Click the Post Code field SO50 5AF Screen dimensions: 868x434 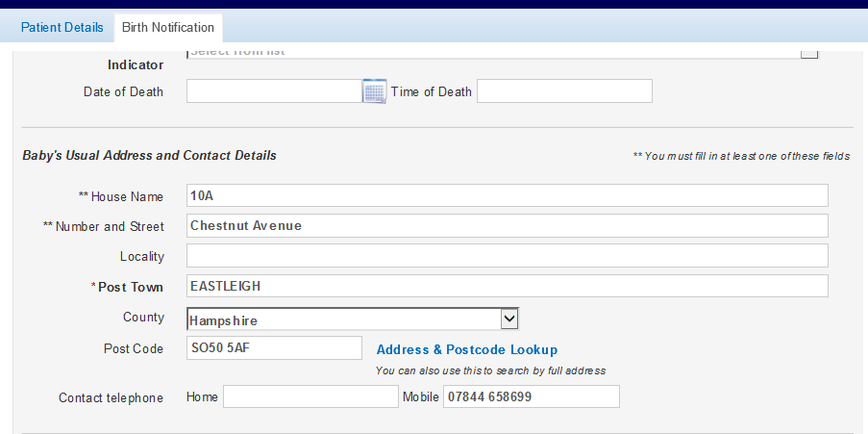[274, 348]
